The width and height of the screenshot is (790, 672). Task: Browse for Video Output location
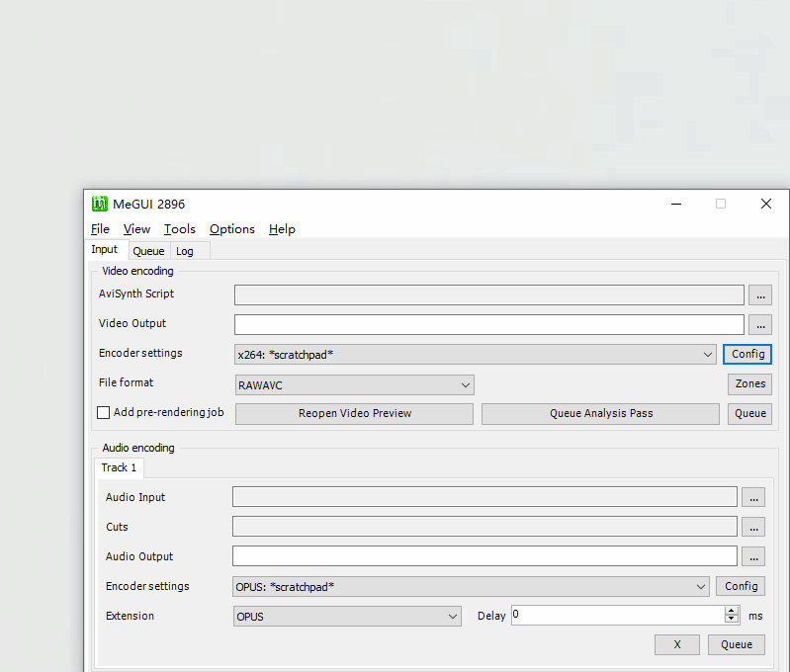pos(760,325)
